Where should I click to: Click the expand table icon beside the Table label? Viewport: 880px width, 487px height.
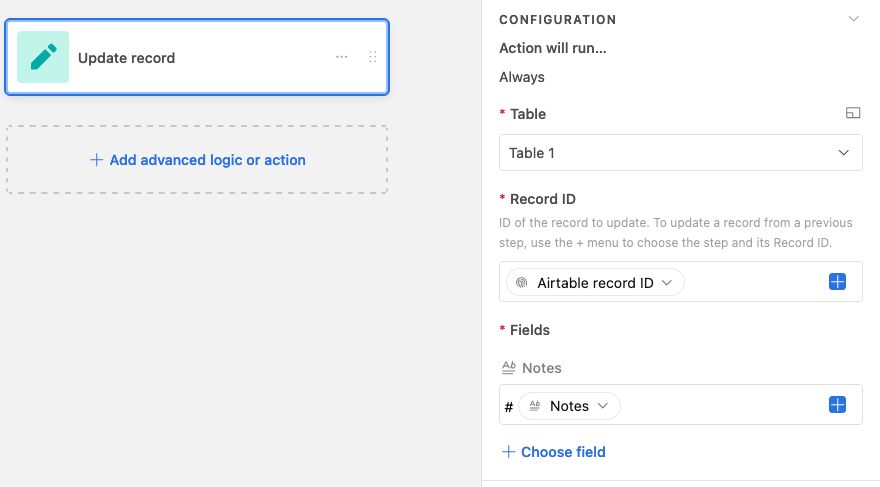(x=852, y=113)
